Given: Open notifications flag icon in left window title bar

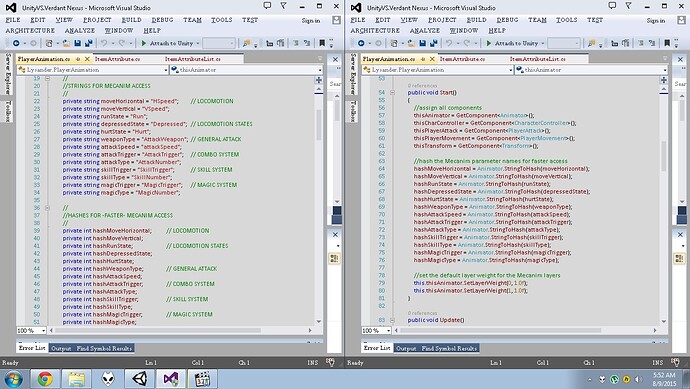Looking at the screenshot, I should 283,6.
